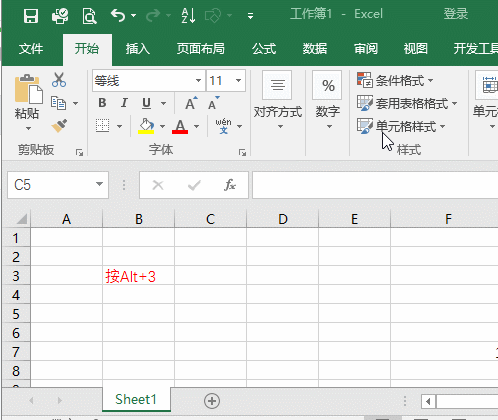Expand the font size 11 dropdown

[238, 81]
